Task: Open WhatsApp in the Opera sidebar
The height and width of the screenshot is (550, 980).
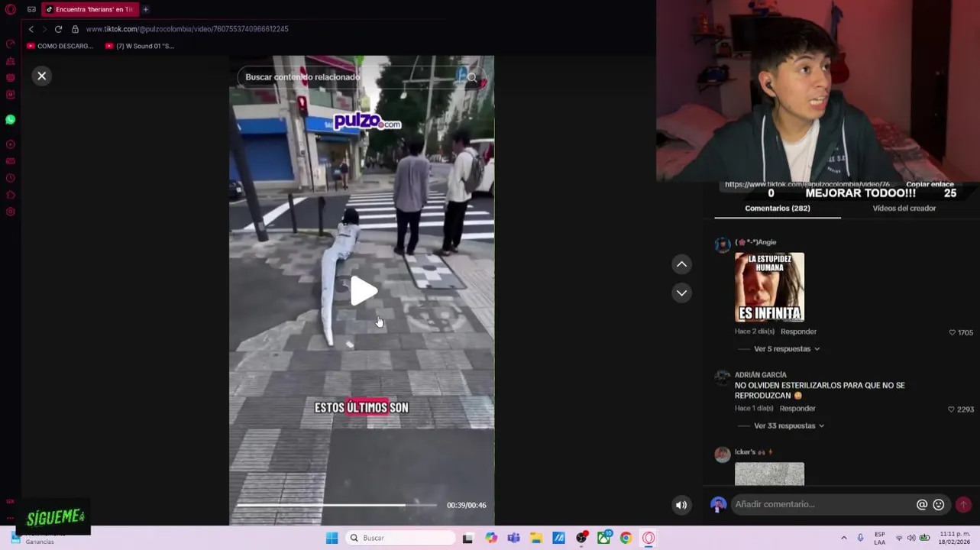Action: 11,119
